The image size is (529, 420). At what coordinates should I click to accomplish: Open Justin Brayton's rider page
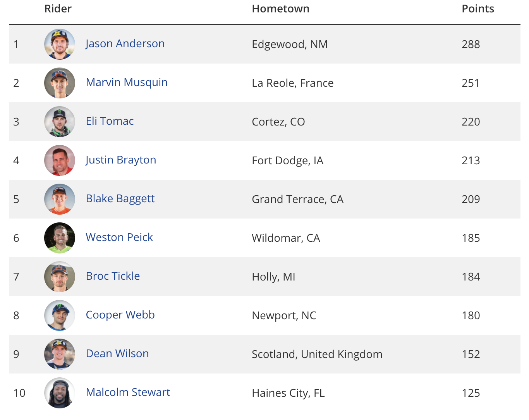pos(121,160)
